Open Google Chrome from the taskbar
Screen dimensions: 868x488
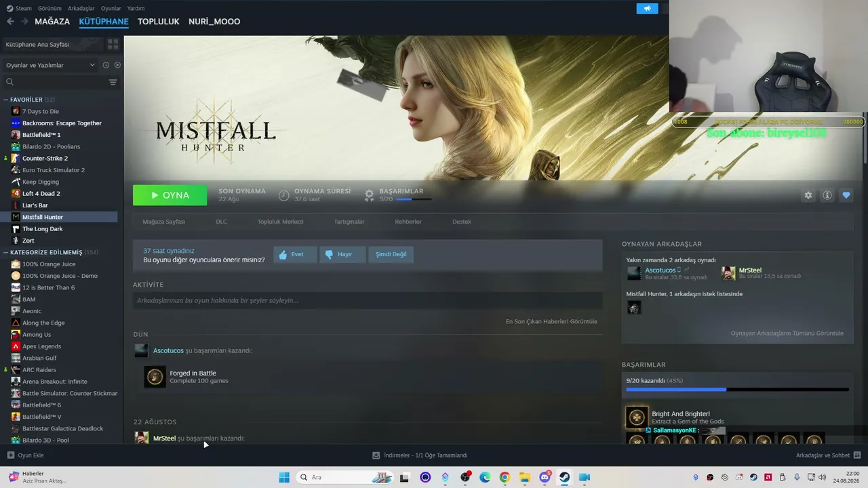pos(505,477)
